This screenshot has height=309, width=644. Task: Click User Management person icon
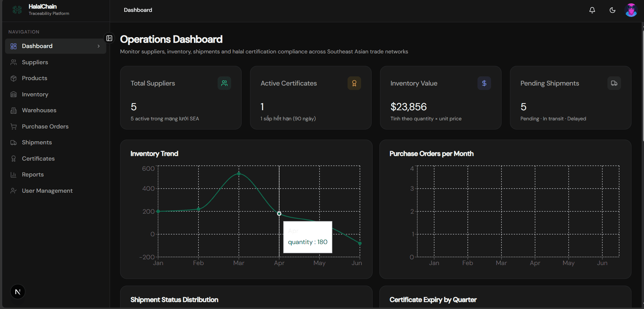14,191
